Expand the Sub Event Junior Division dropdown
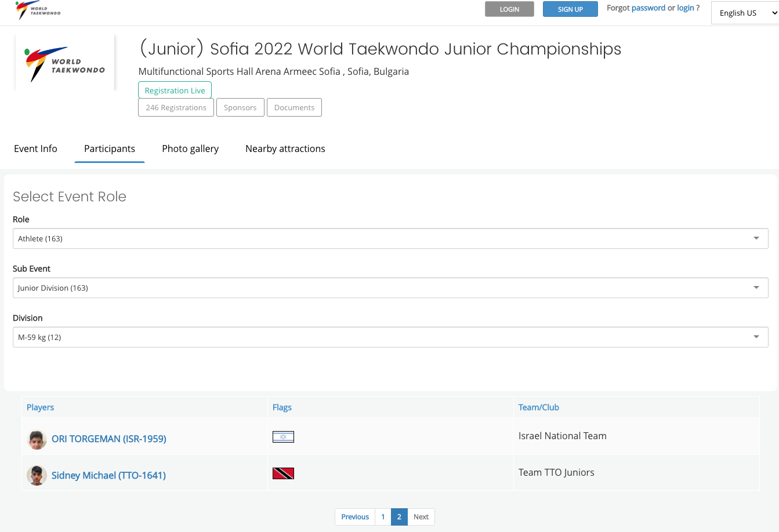 (x=390, y=288)
